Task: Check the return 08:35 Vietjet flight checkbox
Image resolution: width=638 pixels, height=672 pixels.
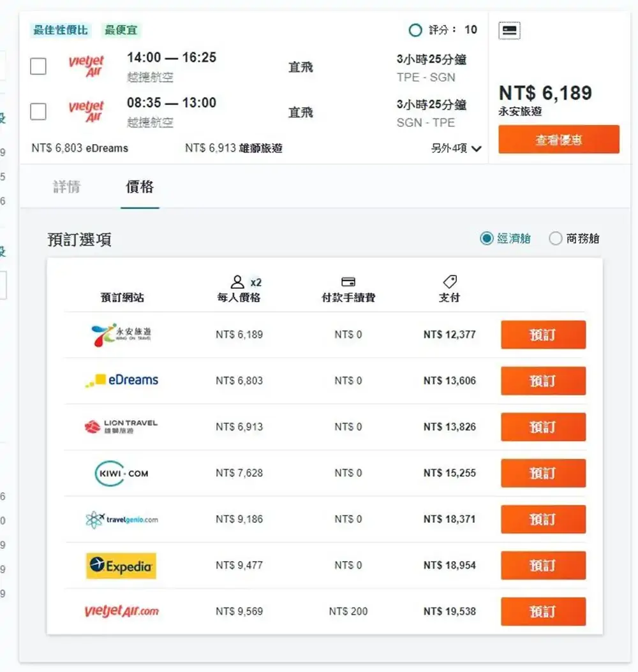Action: point(38,112)
